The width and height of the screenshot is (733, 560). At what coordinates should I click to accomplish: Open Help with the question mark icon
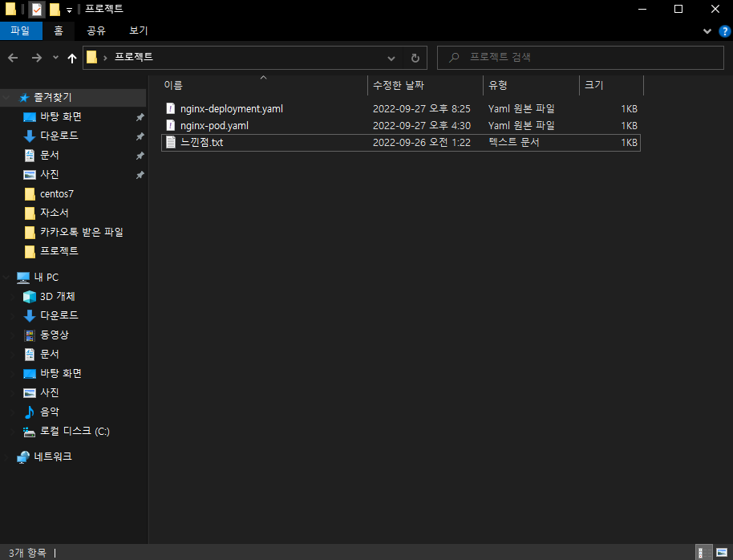click(724, 31)
